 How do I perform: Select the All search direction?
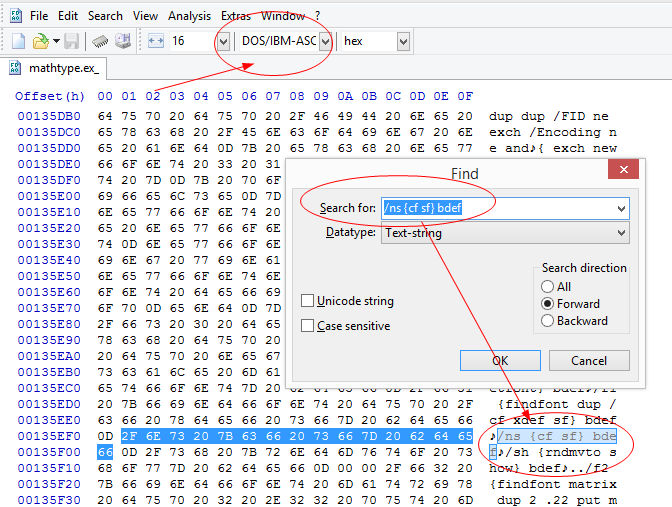coord(547,286)
